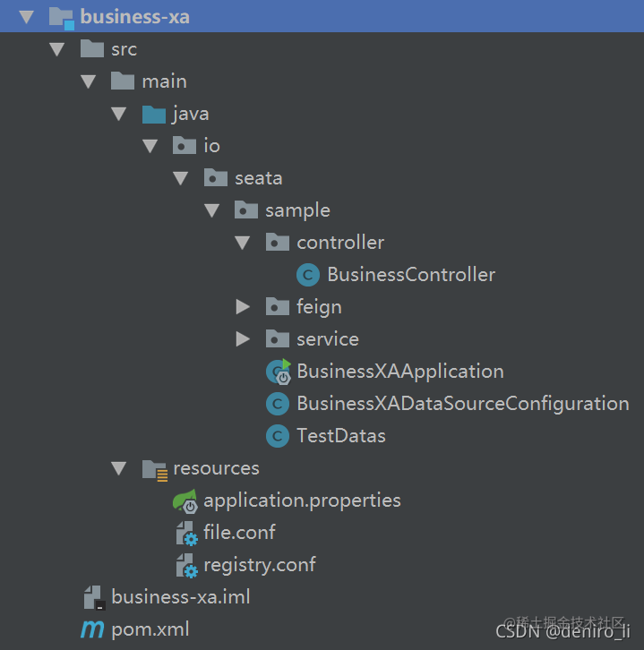Select the business-xa root label
Image resolution: width=644 pixels, height=650 pixels.
[135, 17]
